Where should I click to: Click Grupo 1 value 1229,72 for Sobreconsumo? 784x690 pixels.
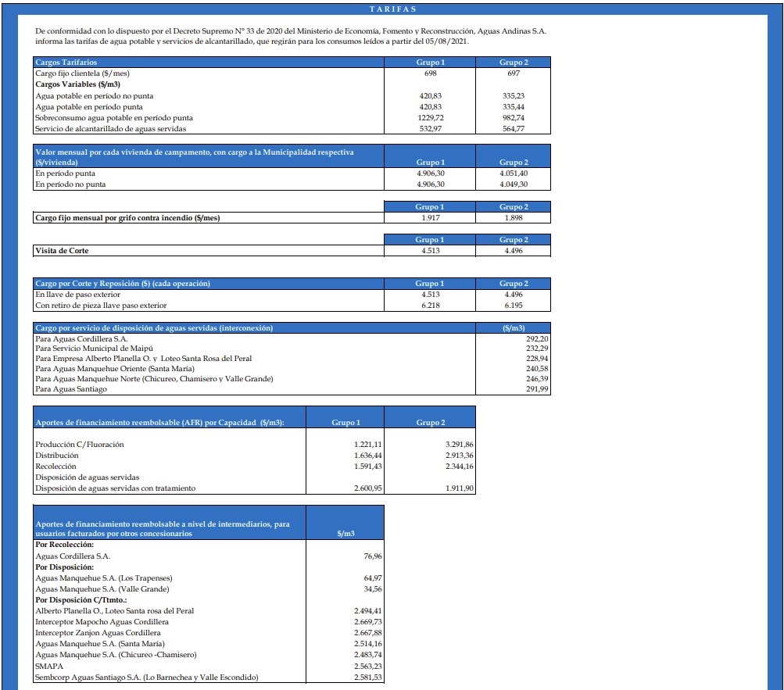[x=431, y=117]
